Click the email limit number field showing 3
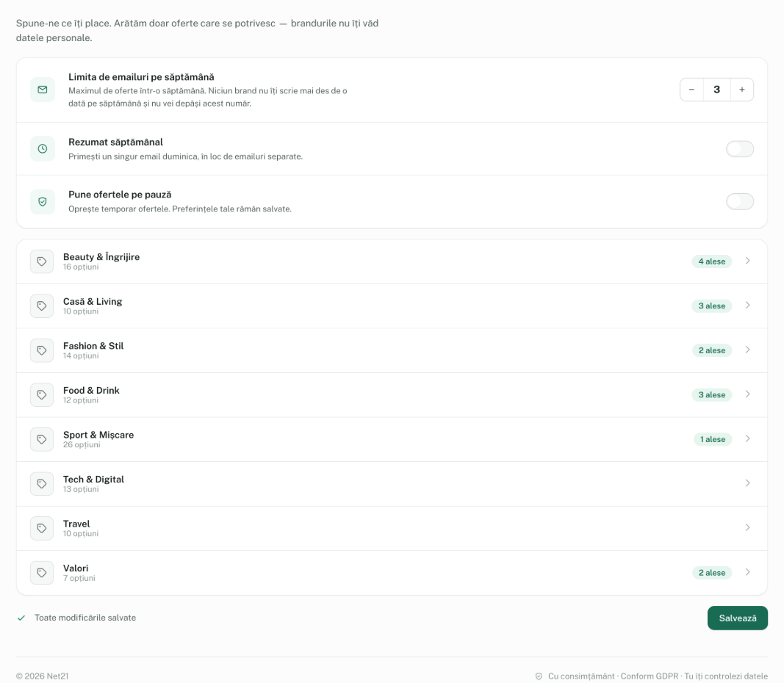 pyautogui.click(x=716, y=90)
